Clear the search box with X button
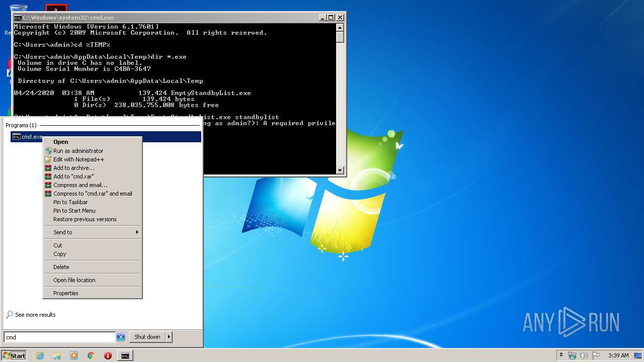The image size is (644, 362). [121, 337]
